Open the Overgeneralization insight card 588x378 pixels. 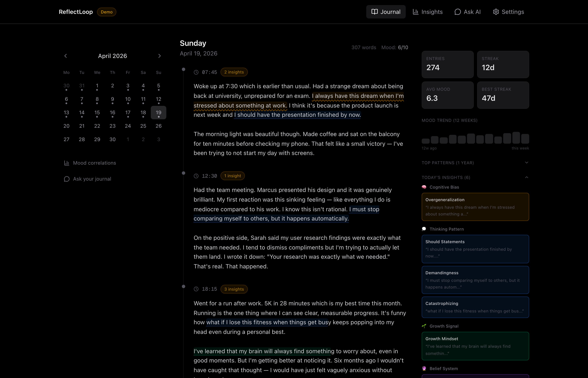pyautogui.click(x=475, y=207)
